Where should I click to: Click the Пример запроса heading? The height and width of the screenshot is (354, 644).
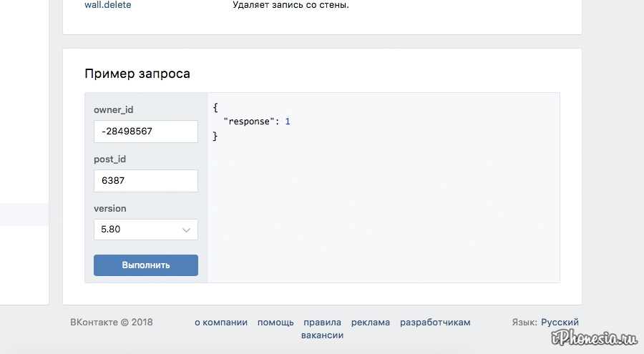point(137,74)
